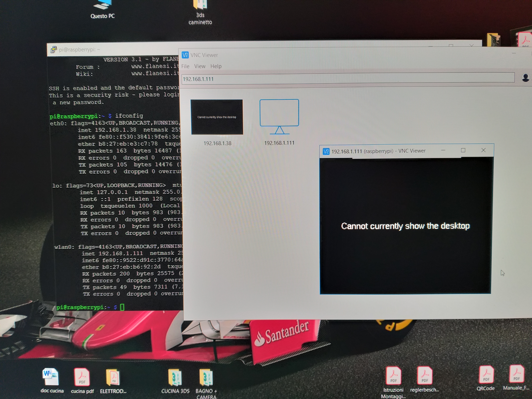Screen dimensions: 532x399
Task: Click the VNC logo in 192.168.1.111 session title bar
Action: pyautogui.click(x=326, y=151)
